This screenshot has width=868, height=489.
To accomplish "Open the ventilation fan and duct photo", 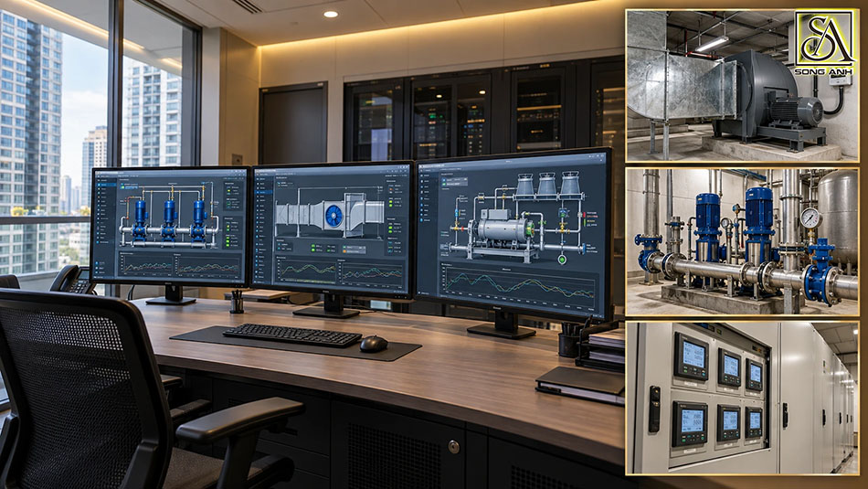I will 742,86.
